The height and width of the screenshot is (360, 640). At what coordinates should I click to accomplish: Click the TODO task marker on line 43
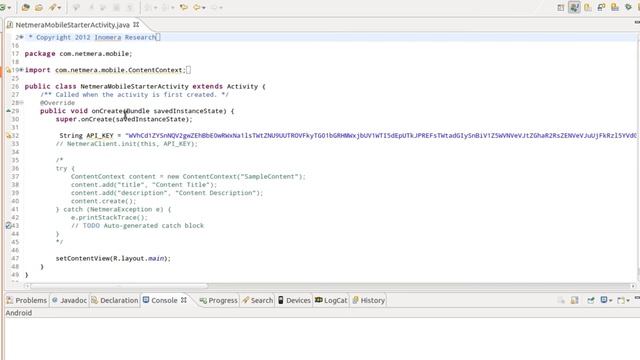coord(9,225)
